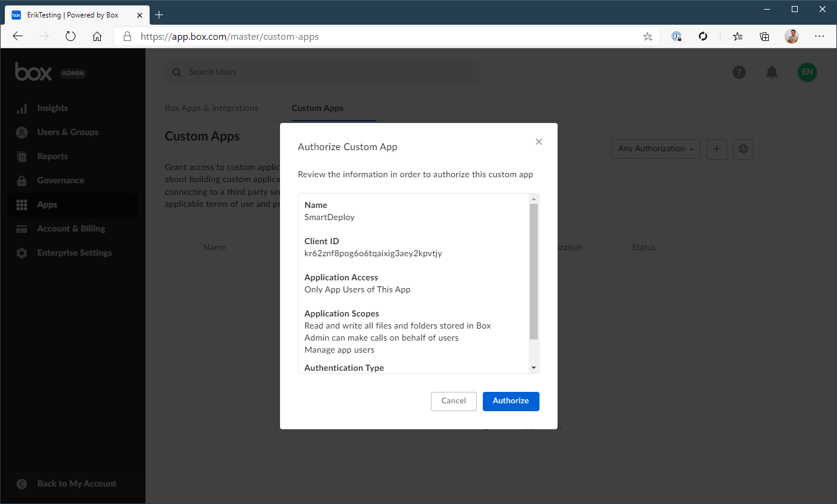Click 'Only App Users of This App' text
Screen dimensions: 837x504
click(357, 289)
